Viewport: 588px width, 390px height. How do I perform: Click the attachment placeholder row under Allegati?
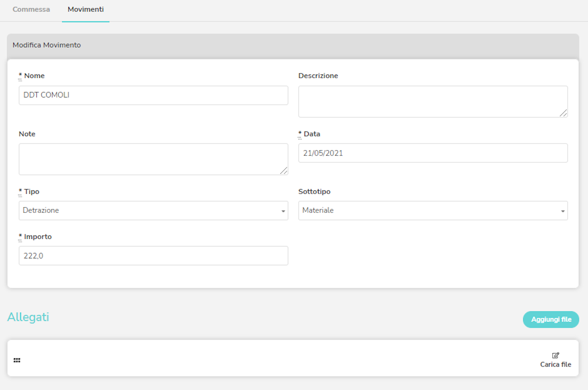(x=294, y=360)
